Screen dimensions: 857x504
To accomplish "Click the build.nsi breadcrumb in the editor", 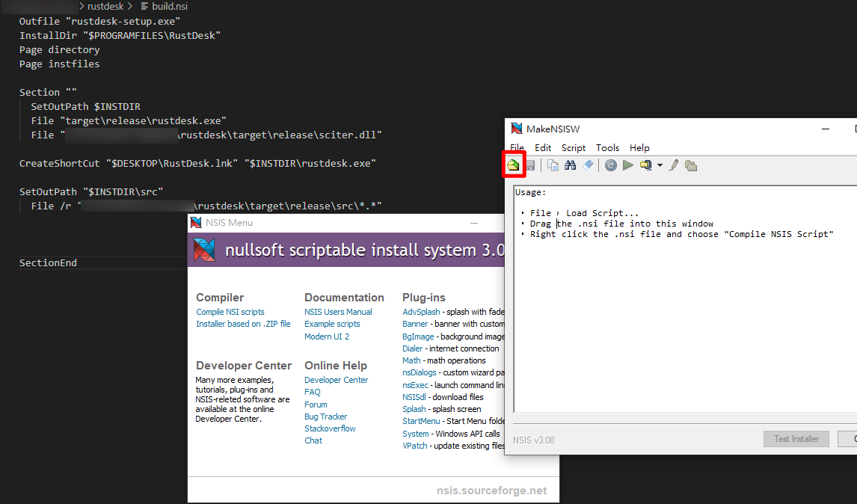I will [170, 6].
